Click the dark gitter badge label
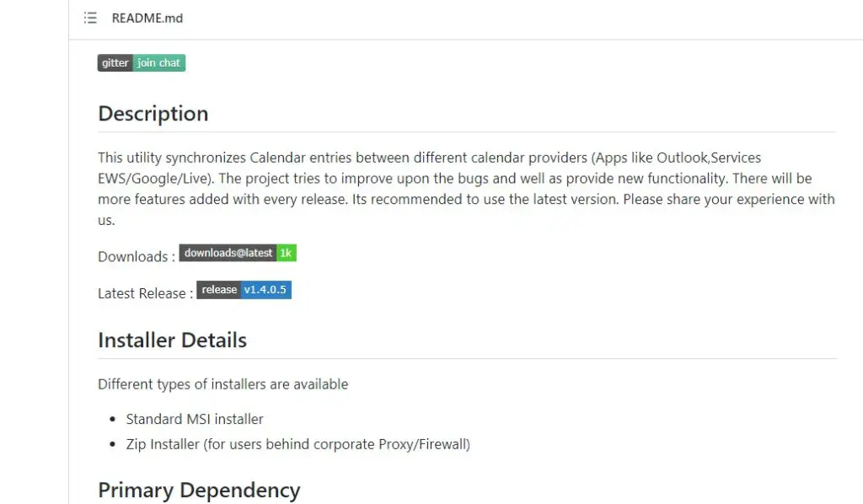Image resolution: width=863 pixels, height=504 pixels. pos(115,62)
